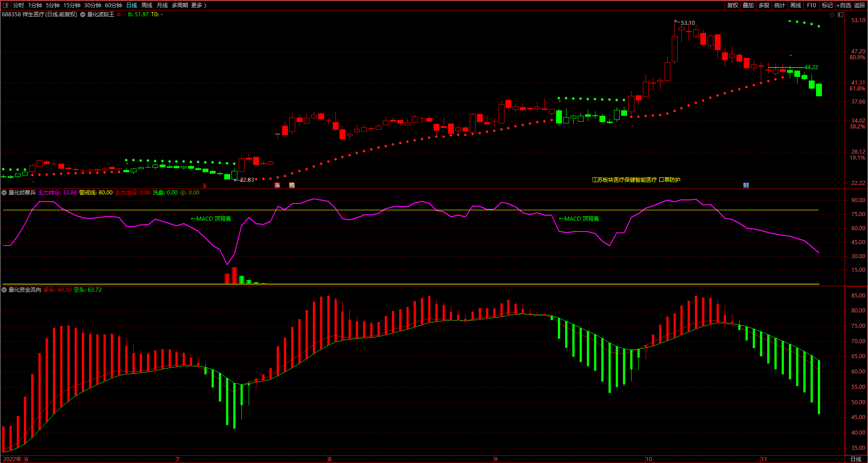This screenshot has width=868, height=463.
Task: Click the 智能医疗 concept link
Action: [646, 180]
